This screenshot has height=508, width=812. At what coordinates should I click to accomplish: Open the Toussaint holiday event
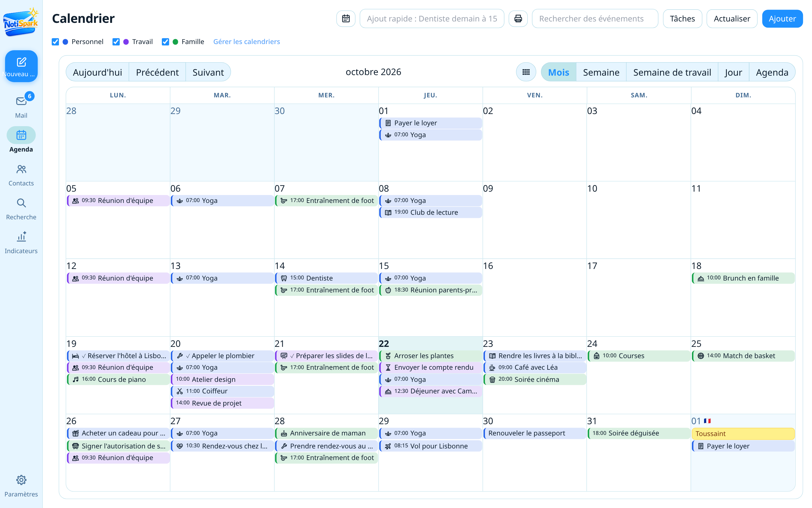pyautogui.click(x=743, y=433)
